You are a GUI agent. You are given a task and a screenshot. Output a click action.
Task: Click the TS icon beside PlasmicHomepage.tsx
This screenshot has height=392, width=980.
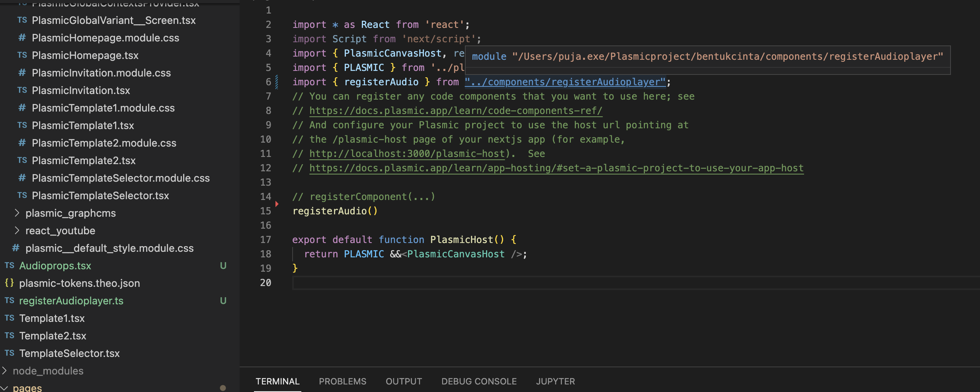[22, 55]
